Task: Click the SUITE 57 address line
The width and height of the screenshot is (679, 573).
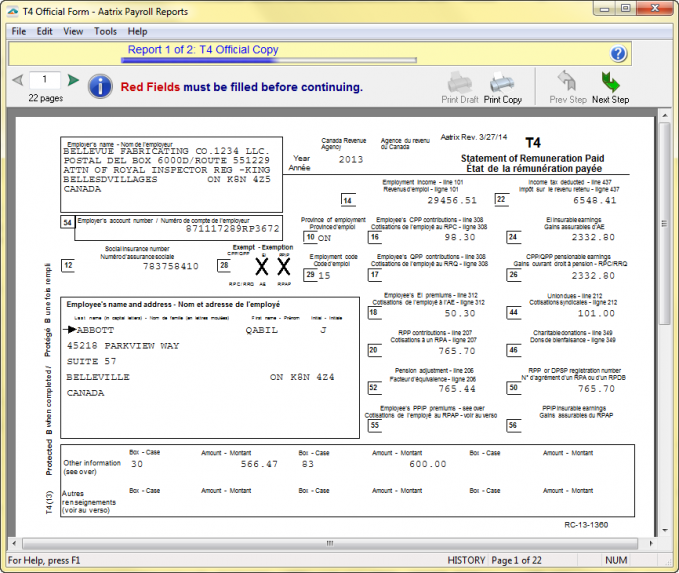Action: pos(91,361)
